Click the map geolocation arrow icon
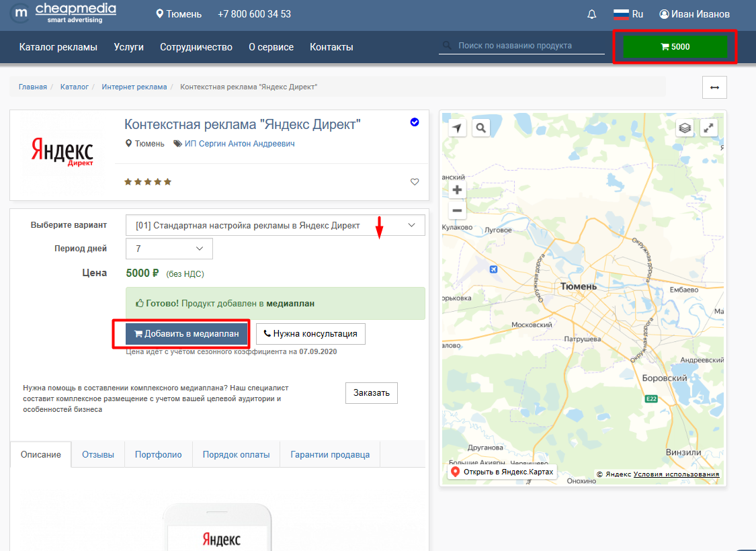Viewport: 756px width, 551px height. (457, 128)
